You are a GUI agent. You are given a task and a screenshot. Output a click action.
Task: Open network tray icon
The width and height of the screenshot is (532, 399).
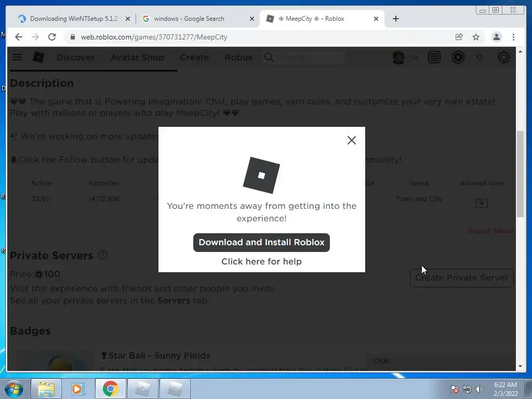tap(467, 389)
